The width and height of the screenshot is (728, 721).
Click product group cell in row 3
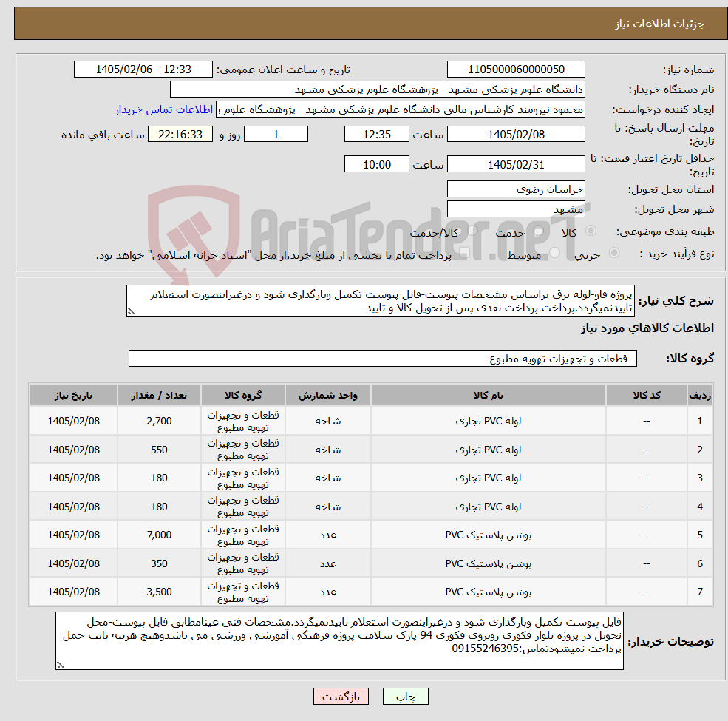[x=243, y=478]
